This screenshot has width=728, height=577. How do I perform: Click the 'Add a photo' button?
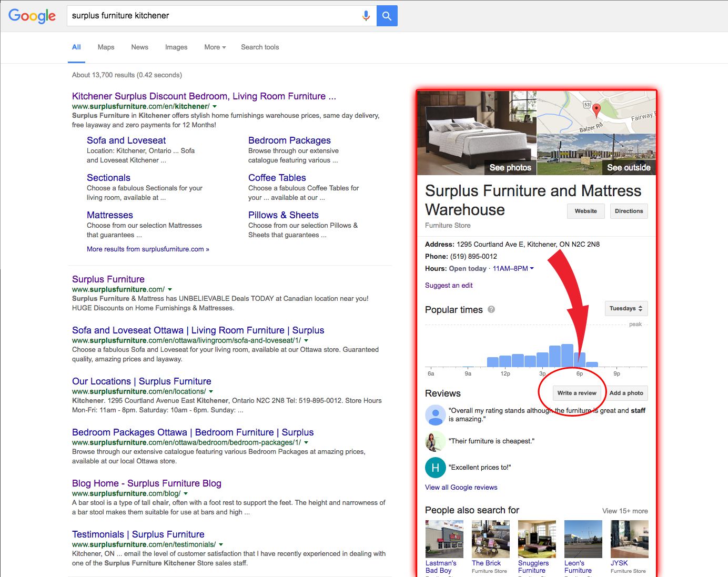coord(626,393)
